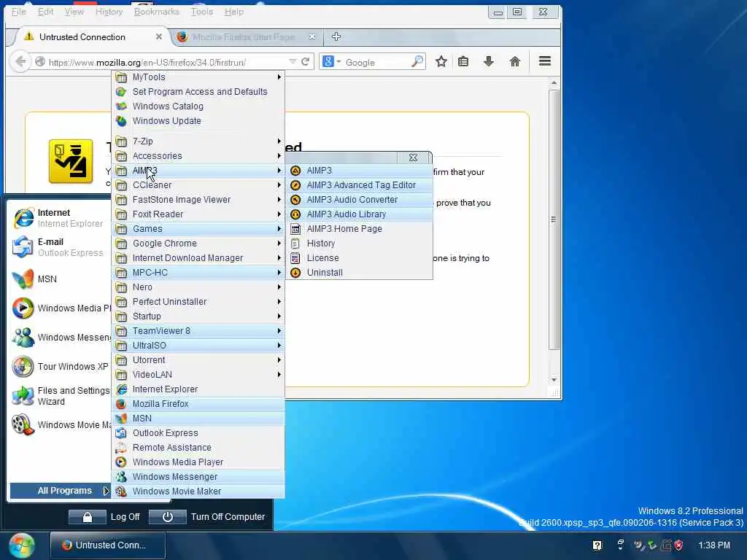This screenshot has height=560, width=747.
Task: Open Mozilla Firefox from All Programs
Action: point(198,404)
